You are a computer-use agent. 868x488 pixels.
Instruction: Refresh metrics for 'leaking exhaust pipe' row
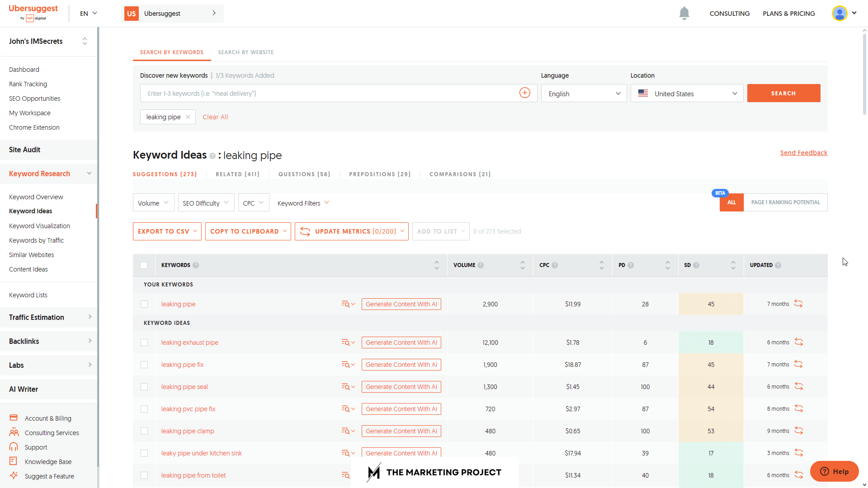[x=799, y=343]
